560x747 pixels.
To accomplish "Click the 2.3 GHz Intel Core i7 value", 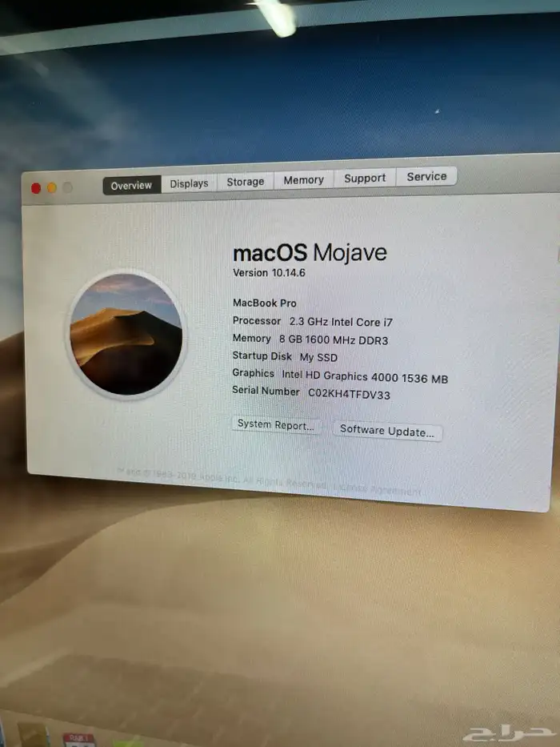I will 341,322.
